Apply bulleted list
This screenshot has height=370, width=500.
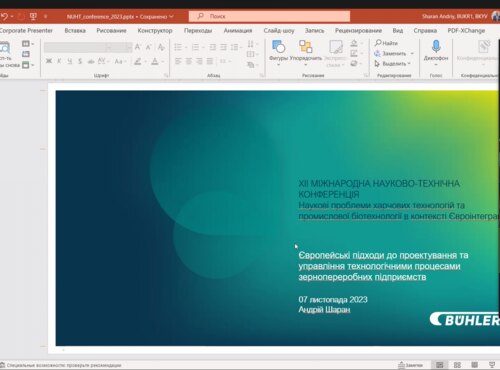coord(178,47)
